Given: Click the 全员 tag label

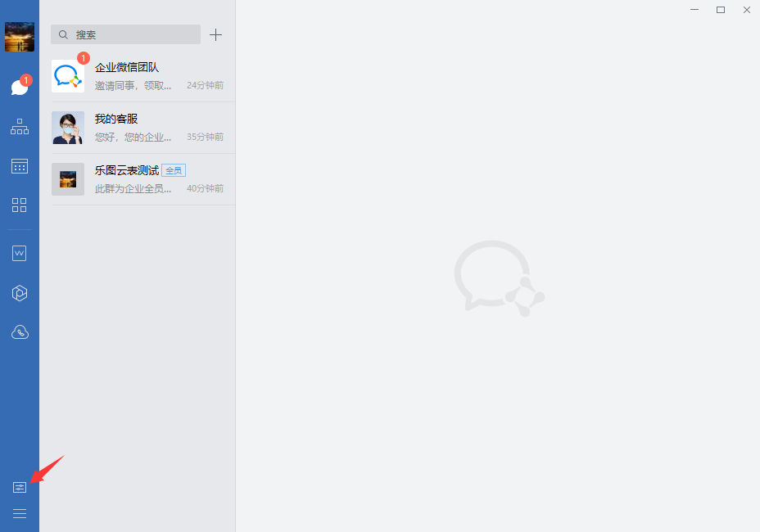Looking at the screenshot, I should (x=174, y=170).
